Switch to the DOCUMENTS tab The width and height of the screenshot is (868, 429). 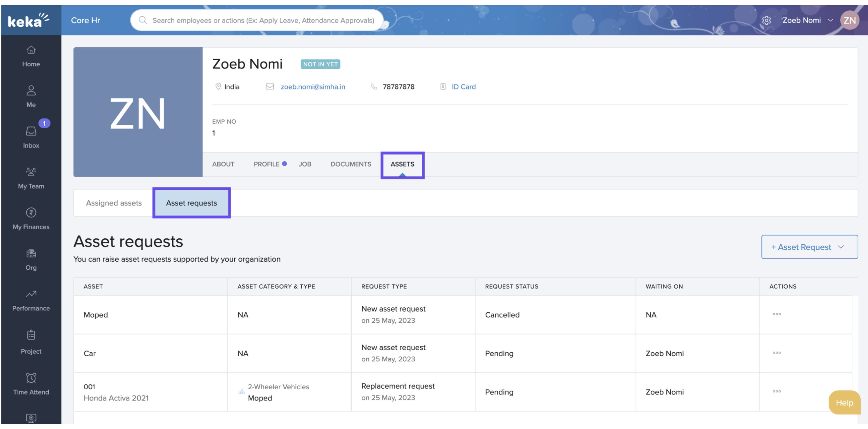350,164
